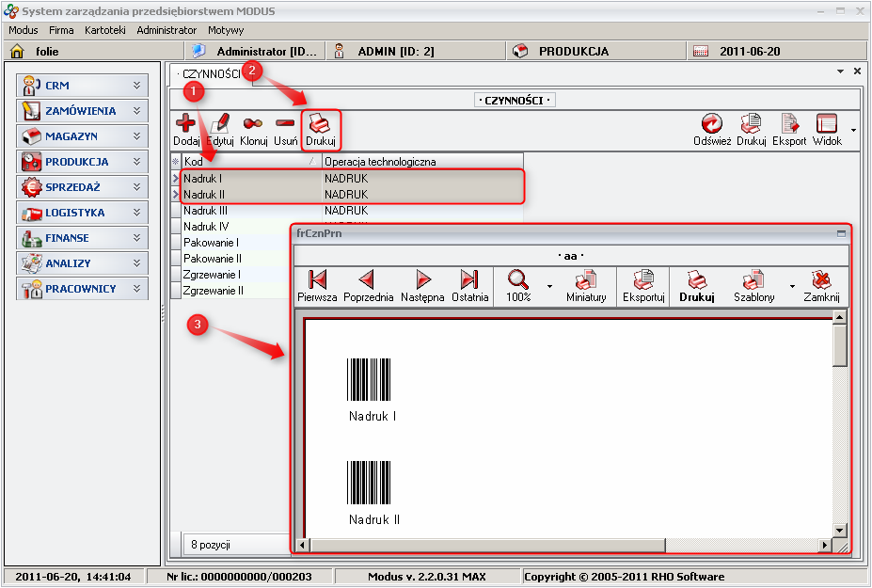Click the Eksport icon in main toolbar
This screenshot has width=872, height=588.
[789, 123]
